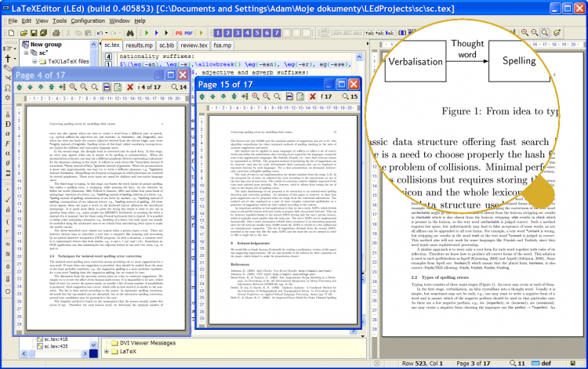
Task: Toggle fit-width view in Page 4 window
Action: click(x=107, y=87)
